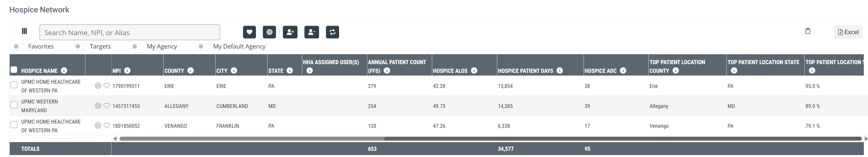
Task: Click the add user assignment icon
Action: click(x=290, y=32)
